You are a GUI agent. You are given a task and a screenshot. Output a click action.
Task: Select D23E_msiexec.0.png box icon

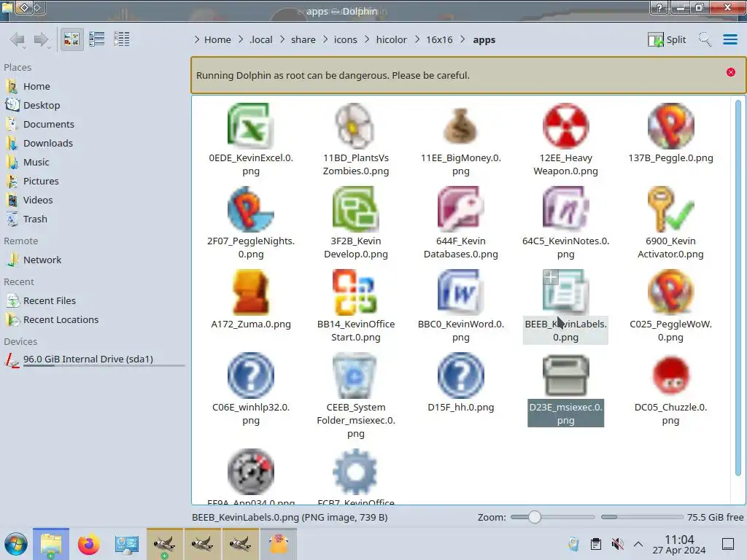565,376
